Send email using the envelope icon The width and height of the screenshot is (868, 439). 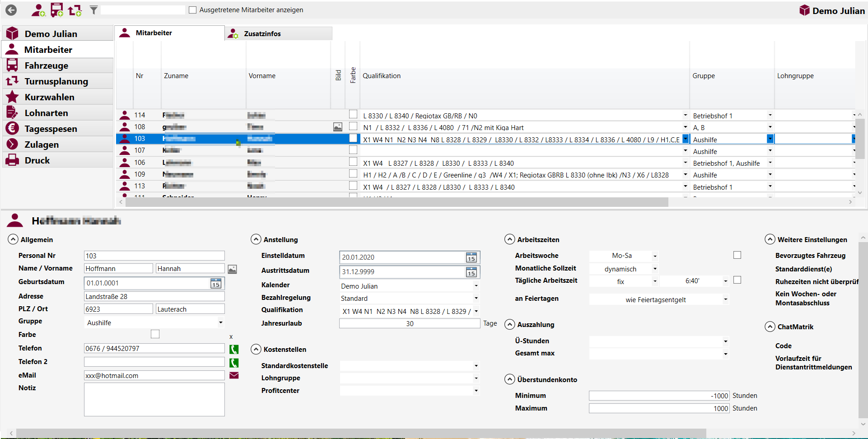[234, 376]
